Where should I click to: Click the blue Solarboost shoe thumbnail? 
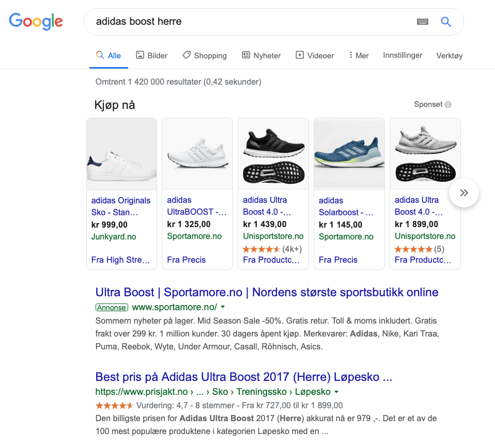(x=349, y=154)
